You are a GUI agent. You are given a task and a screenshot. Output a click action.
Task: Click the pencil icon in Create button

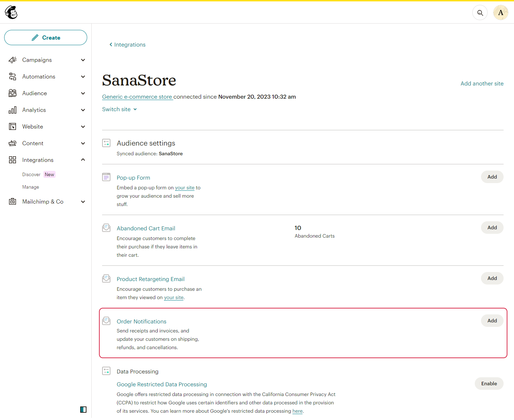pyautogui.click(x=35, y=38)
